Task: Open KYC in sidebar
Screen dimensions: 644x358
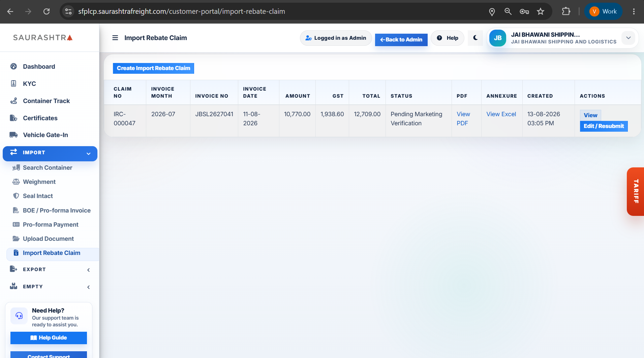Action: coord(29,84)
